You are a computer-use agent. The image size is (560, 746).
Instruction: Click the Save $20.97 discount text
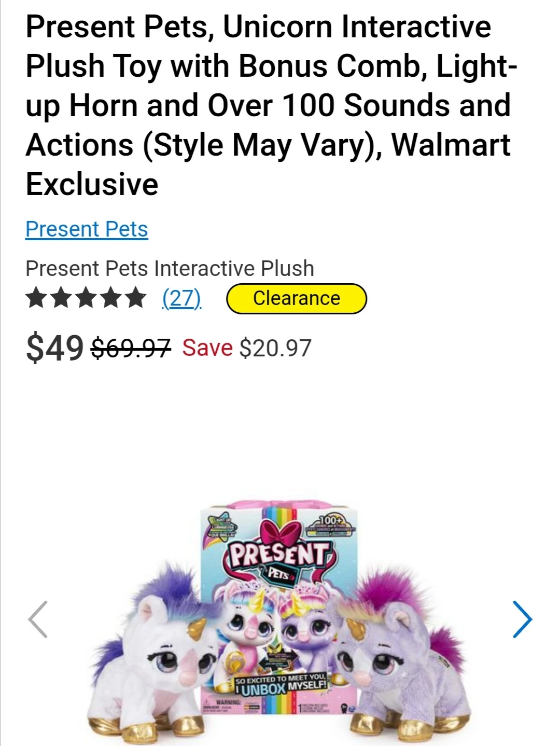[x=246, y=348]
